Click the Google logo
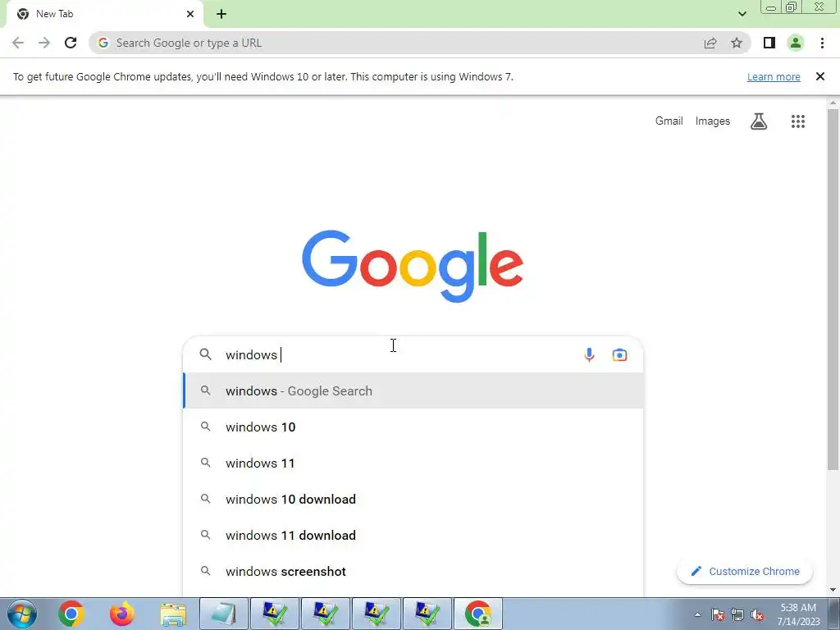 pos(413,266)
